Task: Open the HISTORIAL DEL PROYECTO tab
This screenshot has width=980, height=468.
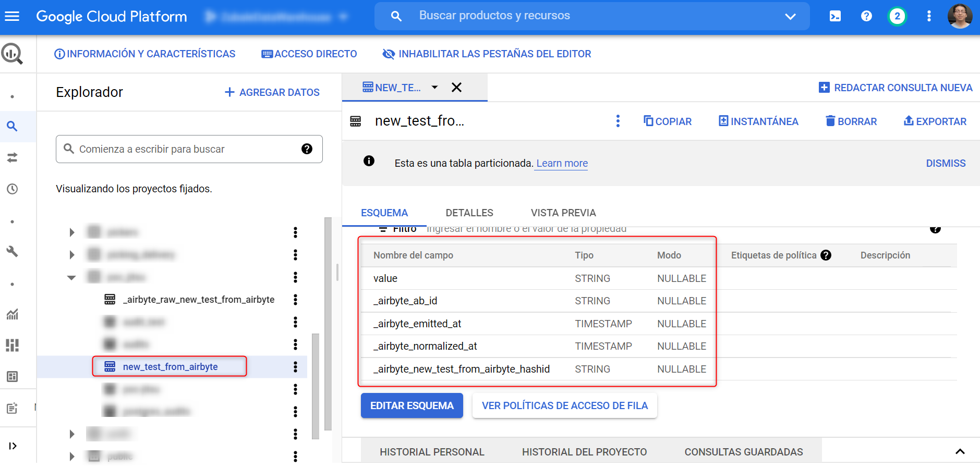Action: click(x=584, y=452)
